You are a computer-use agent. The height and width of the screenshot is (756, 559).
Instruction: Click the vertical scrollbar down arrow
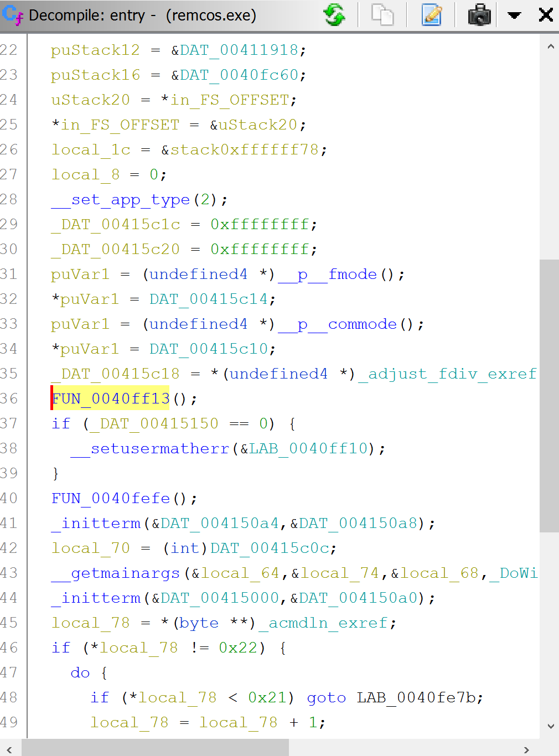(550, 726)
